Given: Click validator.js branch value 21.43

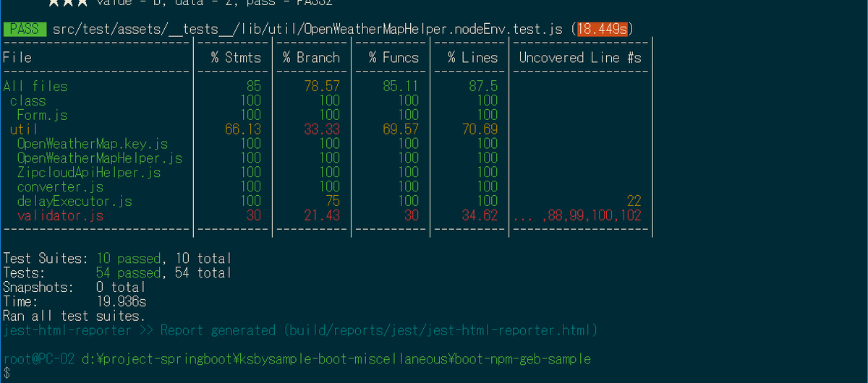Looking at the screenshot, I should point(322,216).
